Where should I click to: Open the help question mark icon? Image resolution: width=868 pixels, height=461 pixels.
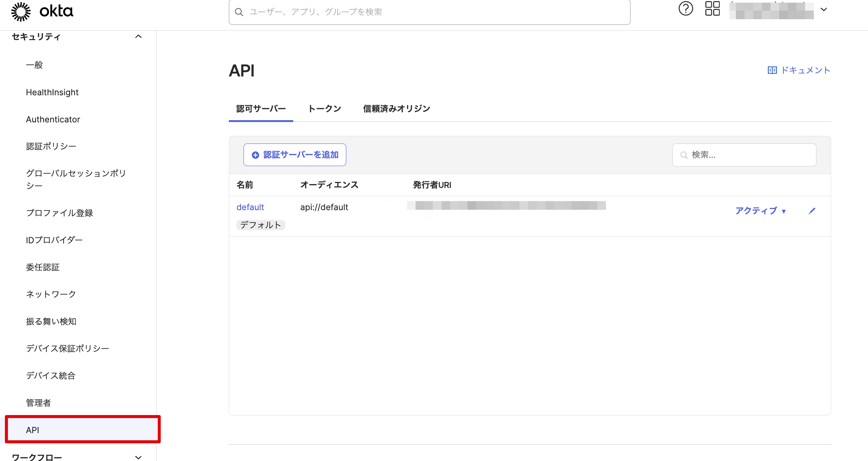[685, 9]
